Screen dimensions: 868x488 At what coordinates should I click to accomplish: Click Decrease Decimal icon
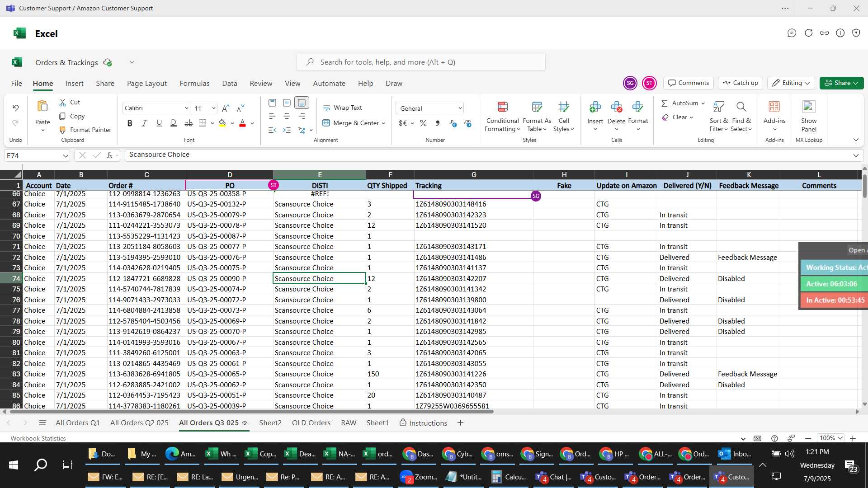point(467,123)
